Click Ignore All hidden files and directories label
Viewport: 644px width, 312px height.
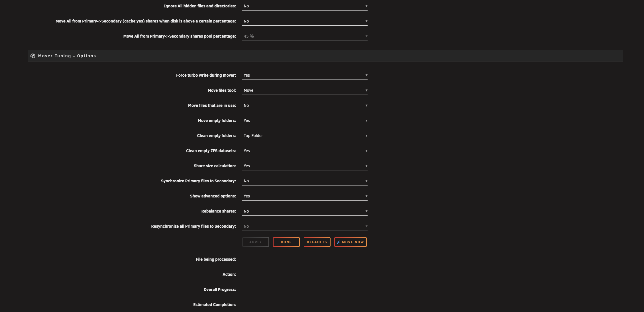click(200, 6)
